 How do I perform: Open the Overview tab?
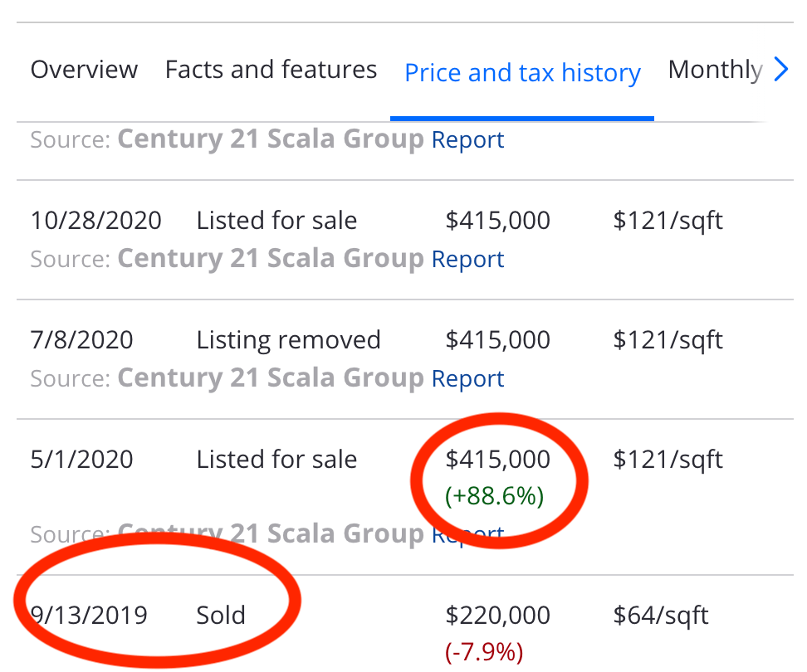(84, 70)
